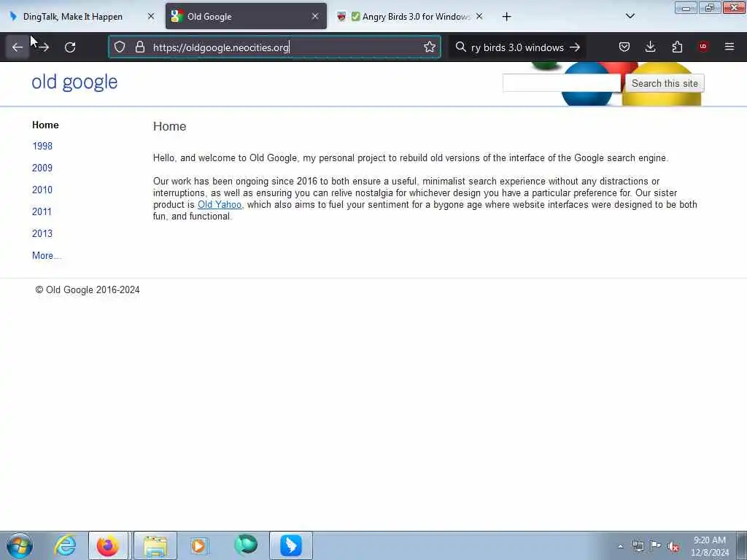The height and width of the screenshot is (560, 747).
Task: Open the uBlock Origin extension icon
Action: click(703, 47)
